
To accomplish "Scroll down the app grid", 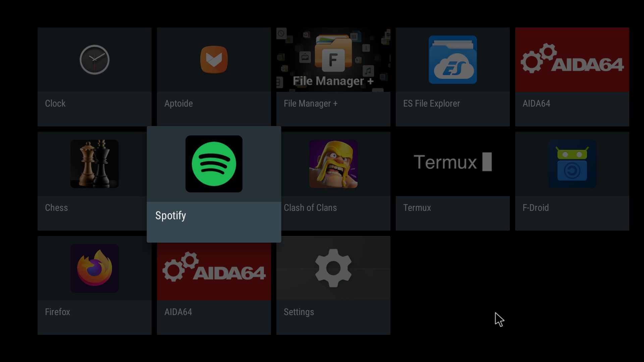I will (x=322, y=181).
